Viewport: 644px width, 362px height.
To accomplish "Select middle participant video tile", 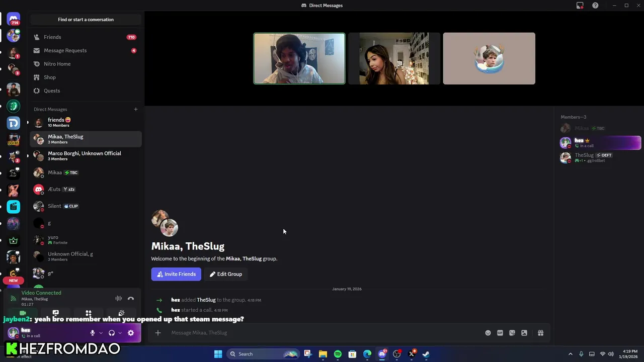I will [x=394, y=58].
